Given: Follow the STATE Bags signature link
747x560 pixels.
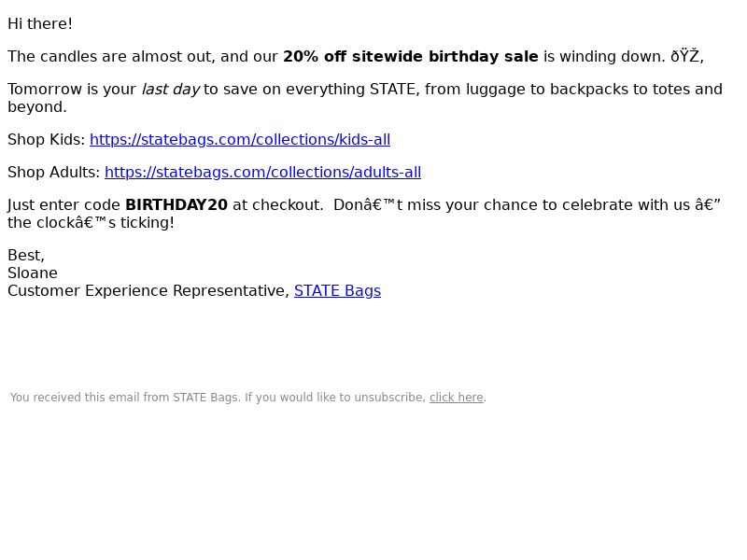Looking at the screenshot, I should pos(337,291).
